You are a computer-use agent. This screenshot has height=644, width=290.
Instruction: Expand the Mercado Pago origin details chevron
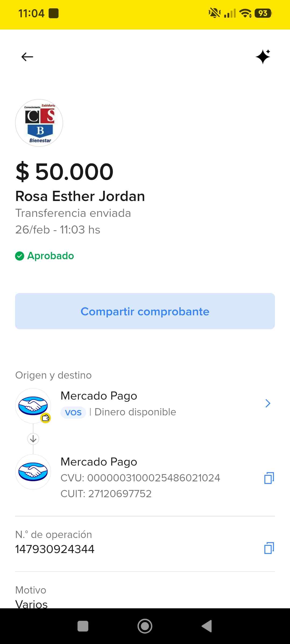point(268,403)
